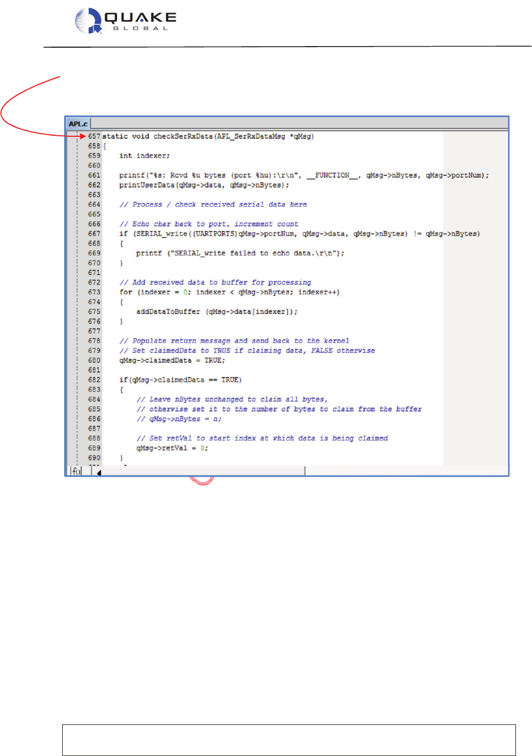Click commented code 'qMsg->nBytes = n;'

tap(179, 419)
